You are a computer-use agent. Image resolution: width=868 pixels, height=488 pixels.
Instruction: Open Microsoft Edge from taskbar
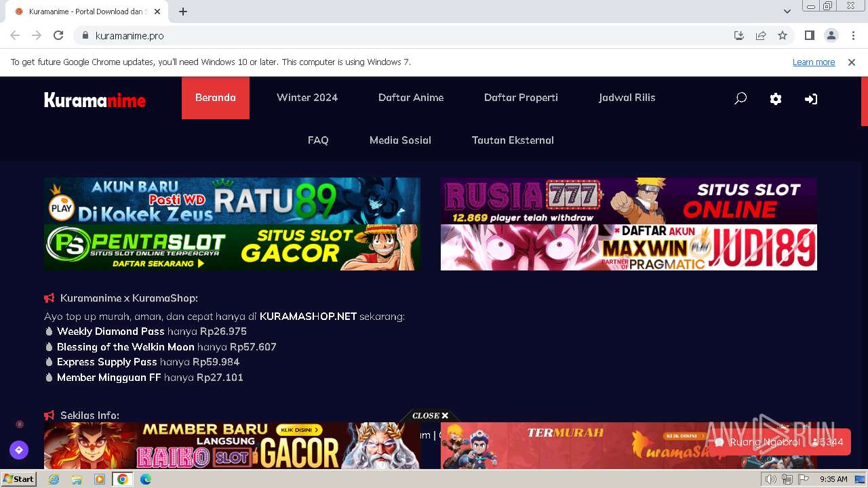[x=146, y=479]
